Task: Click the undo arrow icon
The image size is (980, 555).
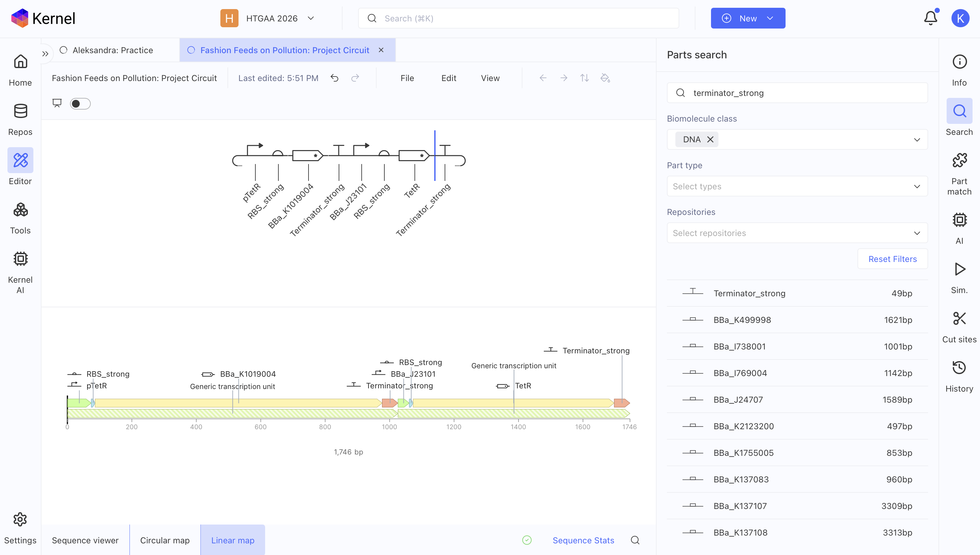Action: (334, 78)
